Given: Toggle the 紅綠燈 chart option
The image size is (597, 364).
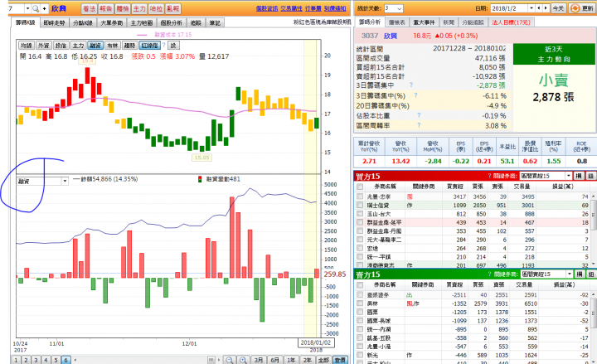Looking at the screenshot, I should point(150,46).
